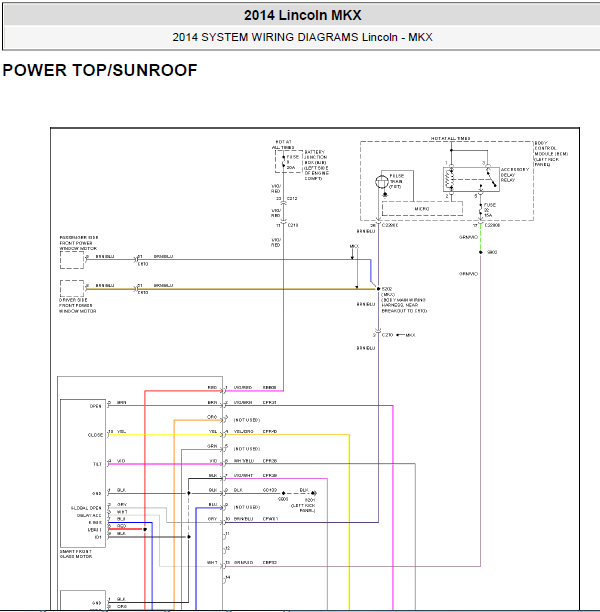Select the FET circle symbol
The image size is (600, 612).
(x=382, y=181)
